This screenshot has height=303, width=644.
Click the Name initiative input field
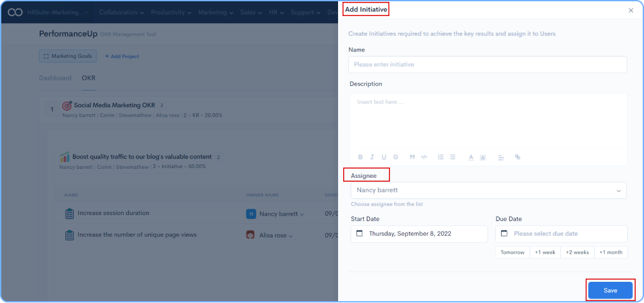(x=488, y=65)
